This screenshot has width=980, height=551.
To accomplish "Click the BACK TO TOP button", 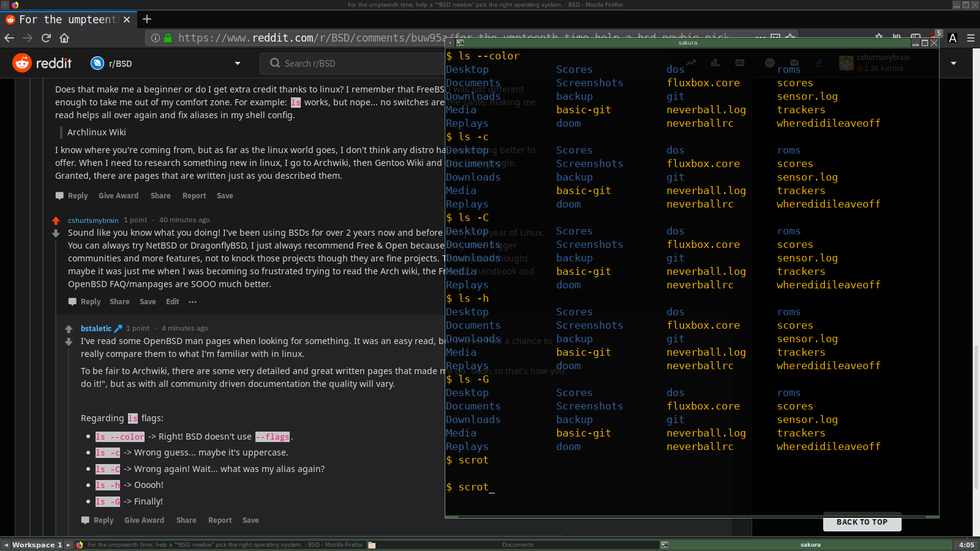I will coord(862,522).
